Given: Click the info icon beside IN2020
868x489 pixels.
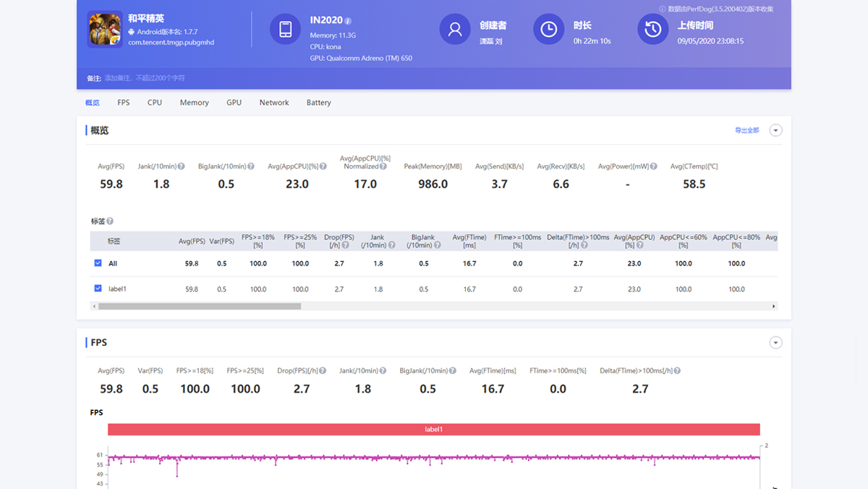Looking at the screenshot, I should coord(349,21).
